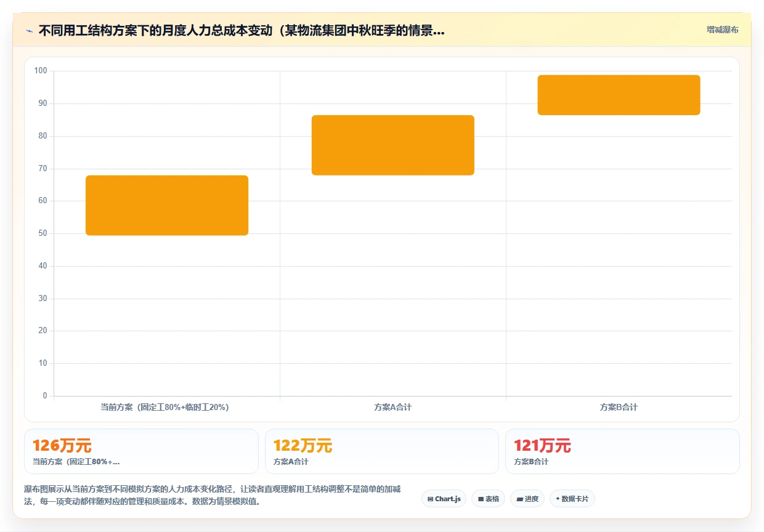The height and width of the screenshot is (532, 764).
Task: Click the Chart.js tag chip
Action: pyautogui.click(x=444, y=499)
